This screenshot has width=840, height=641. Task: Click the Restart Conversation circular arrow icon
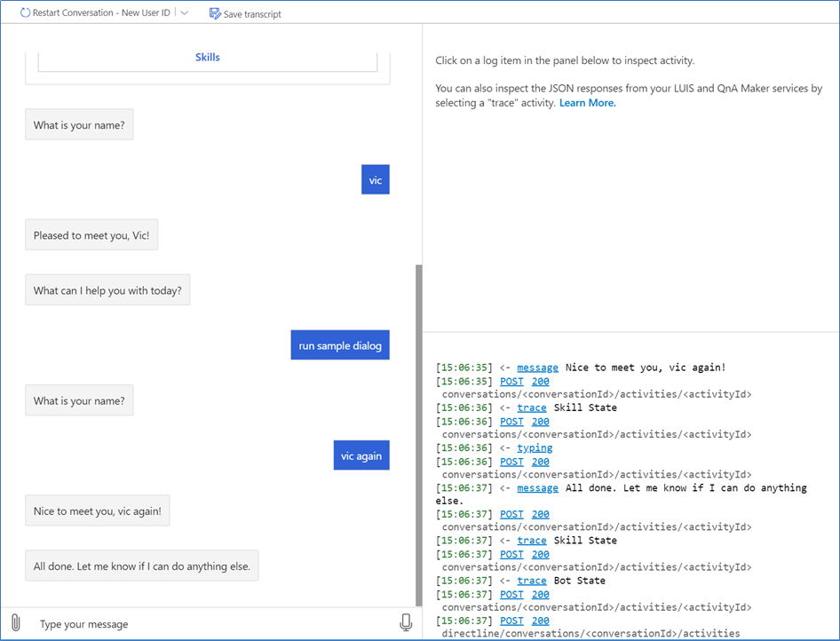coord(25,12)
